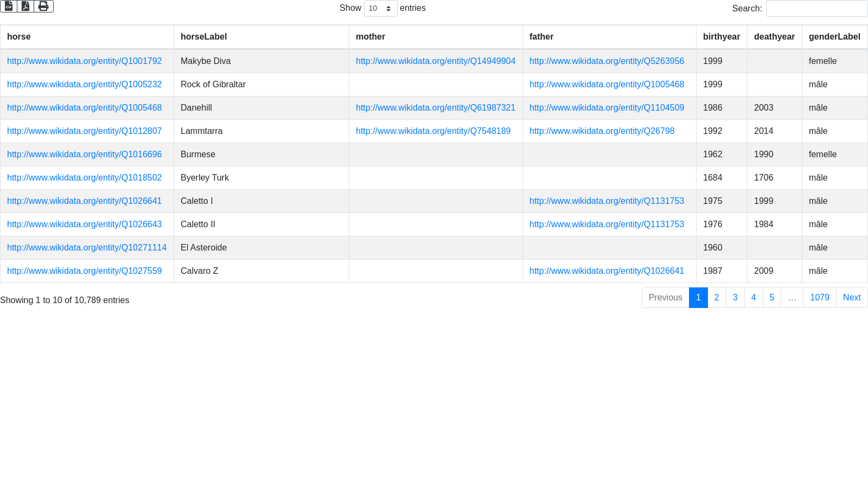This screenshot has height=488, width=868.
Task: Open Rock of Gibraltar's father link
Action: [x=607, y=85]
